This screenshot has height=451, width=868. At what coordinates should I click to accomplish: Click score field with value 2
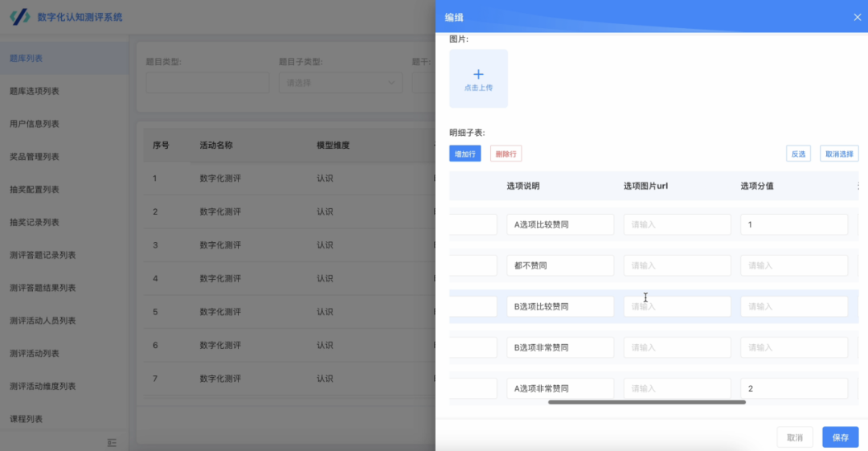pos(794,388)
